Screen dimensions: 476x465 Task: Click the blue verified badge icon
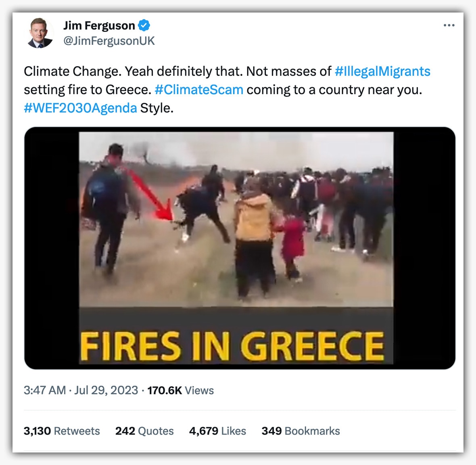coord(144,25)
